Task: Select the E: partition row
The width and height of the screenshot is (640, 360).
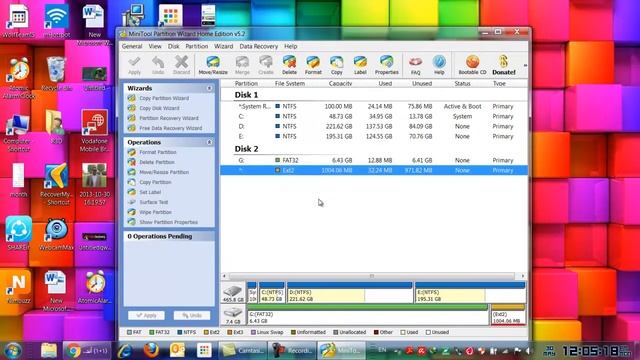Action: (x=373, y=136)
